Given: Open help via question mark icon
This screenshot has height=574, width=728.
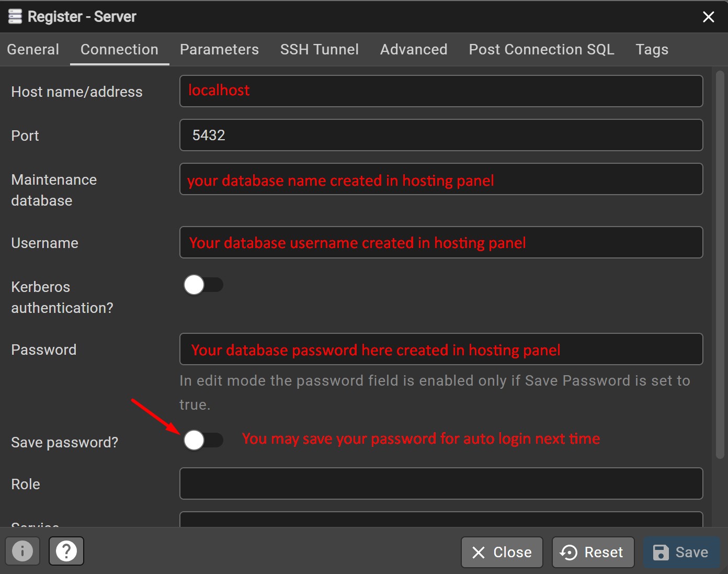Looking at the screenshot, I should [x=66, y=551].
